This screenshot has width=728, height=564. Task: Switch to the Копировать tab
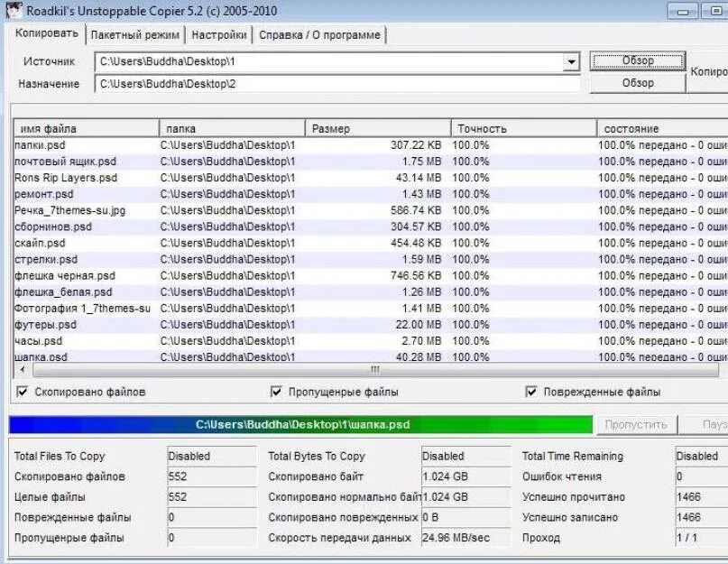tap(46, 34)
